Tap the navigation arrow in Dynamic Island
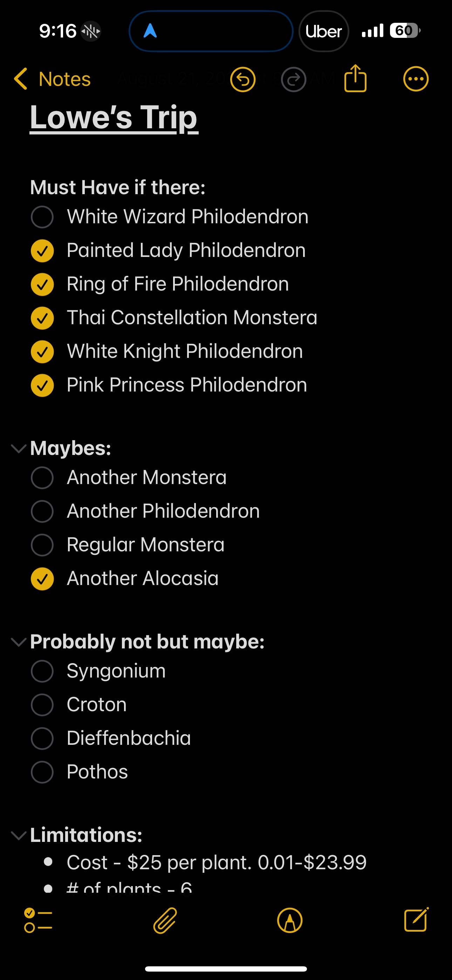This screenshot has width=452, height=980. coord(150,31)
